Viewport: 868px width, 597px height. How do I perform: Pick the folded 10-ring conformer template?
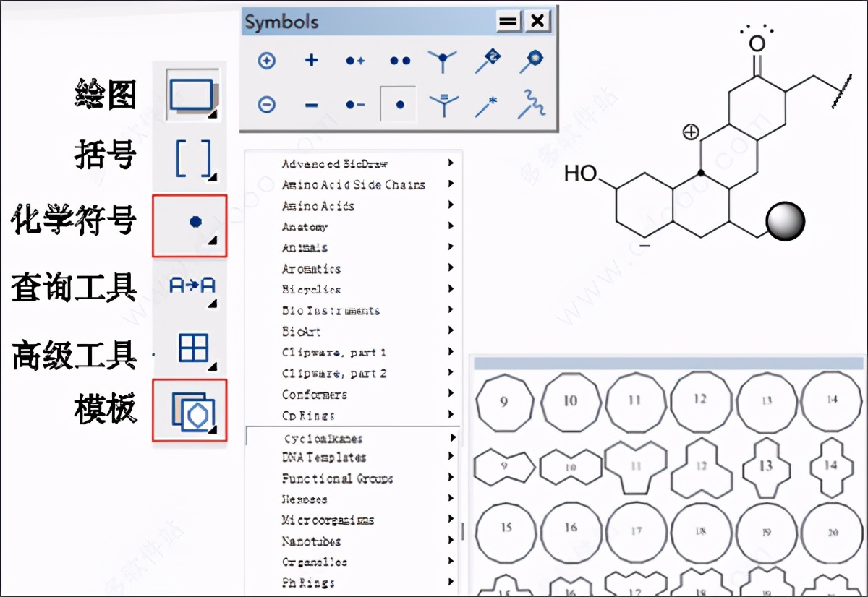(570, 467)
